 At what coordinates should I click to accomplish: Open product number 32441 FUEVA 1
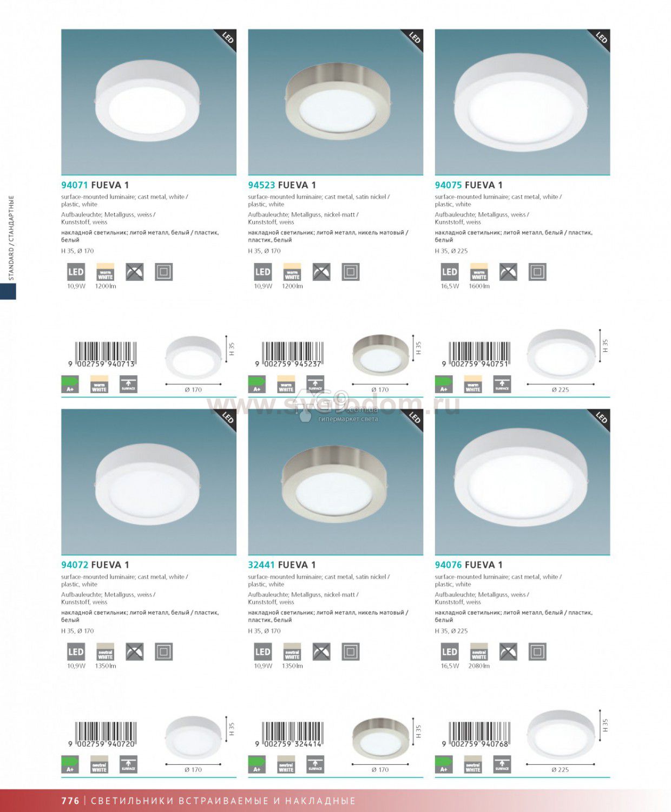click(x=282, y=565)
